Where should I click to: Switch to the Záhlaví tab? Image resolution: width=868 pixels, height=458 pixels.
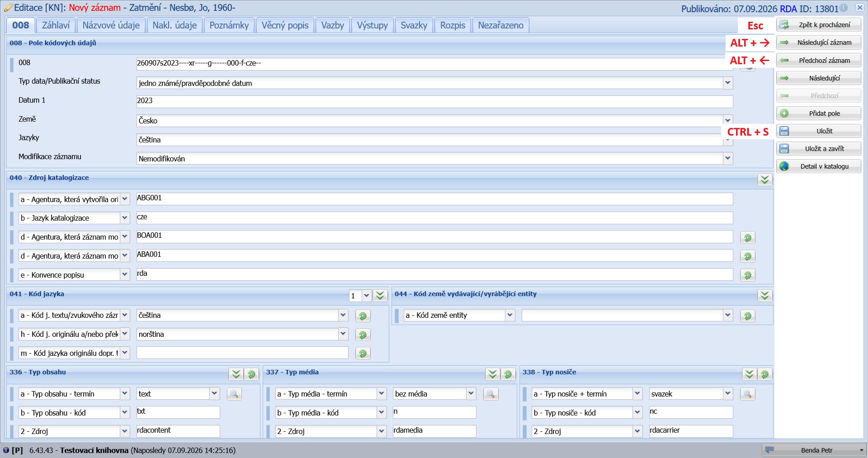tap(56, 25)
